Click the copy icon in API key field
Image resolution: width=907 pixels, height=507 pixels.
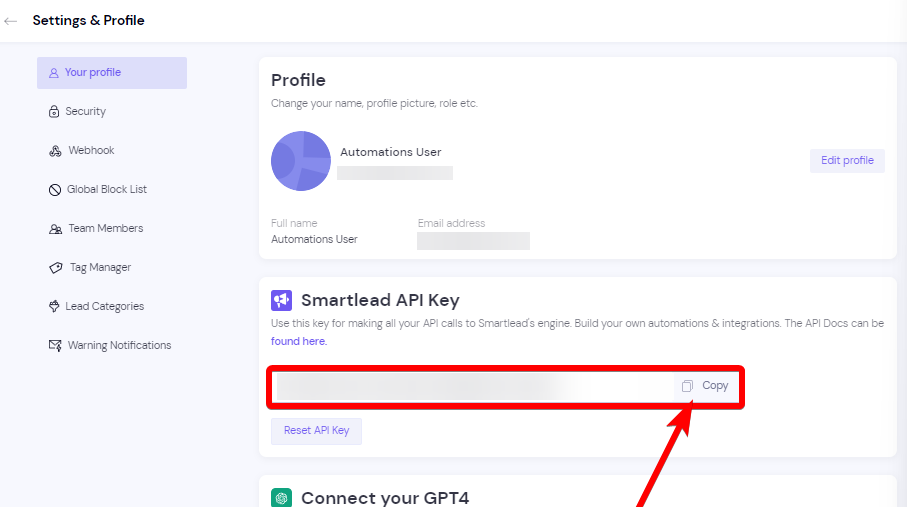click(x=687, y=386)
